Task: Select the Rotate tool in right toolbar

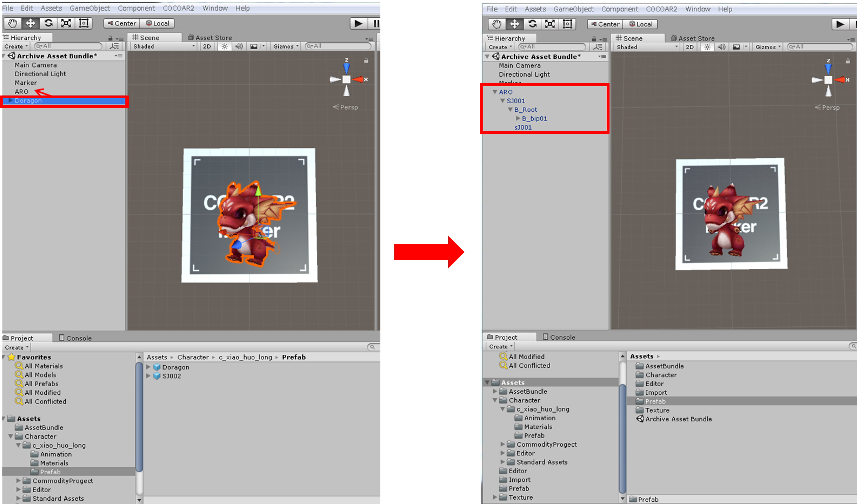Action: (532, 24)
